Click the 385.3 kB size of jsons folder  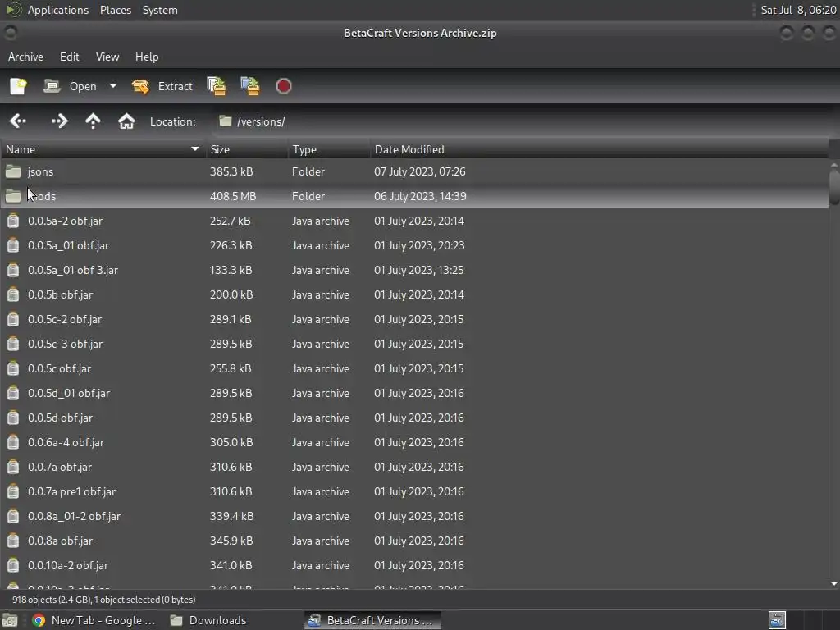[231, 171]
